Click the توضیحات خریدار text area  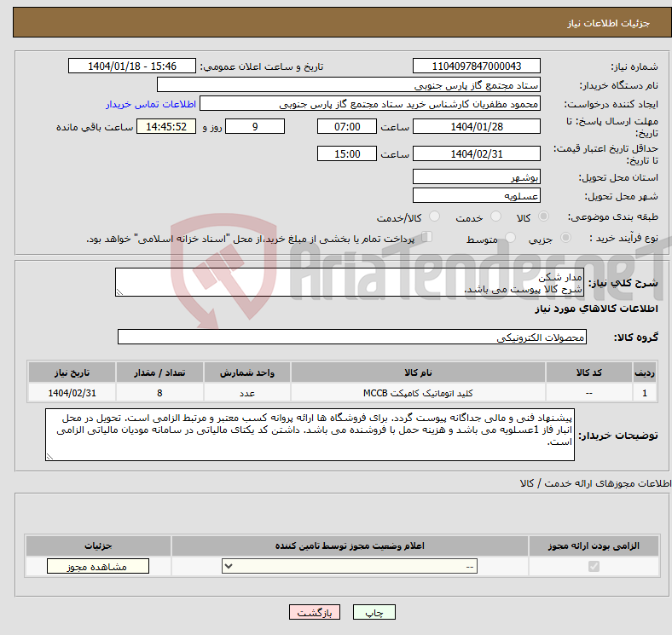click(x=310, y=435)
